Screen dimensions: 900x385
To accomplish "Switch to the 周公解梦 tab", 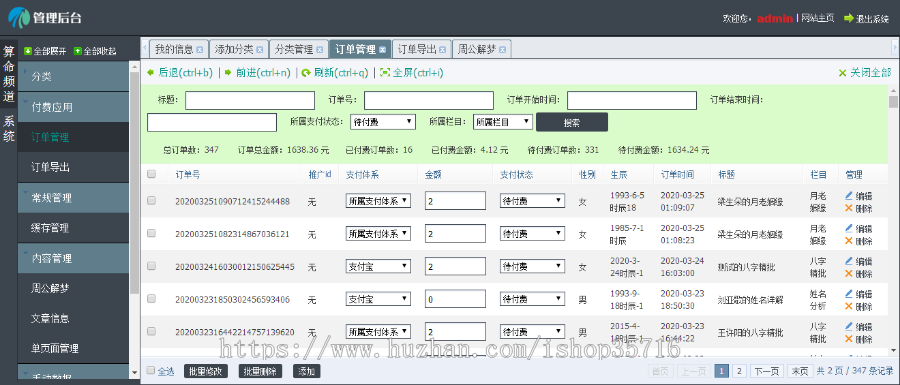I will coord(476,50).
